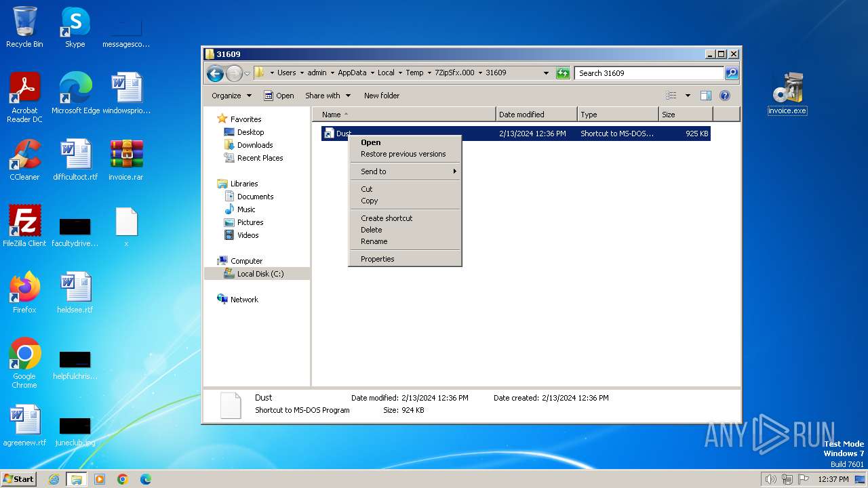
Task: Select the invoice.exe desktop icon
Action: click(787, 94)
